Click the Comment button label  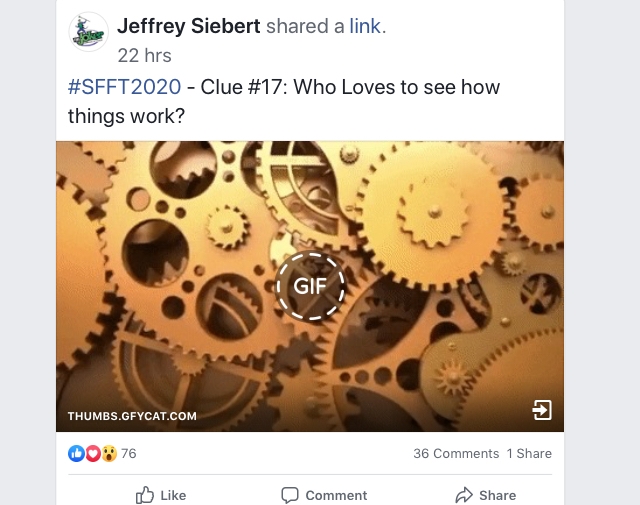[336, 495]
